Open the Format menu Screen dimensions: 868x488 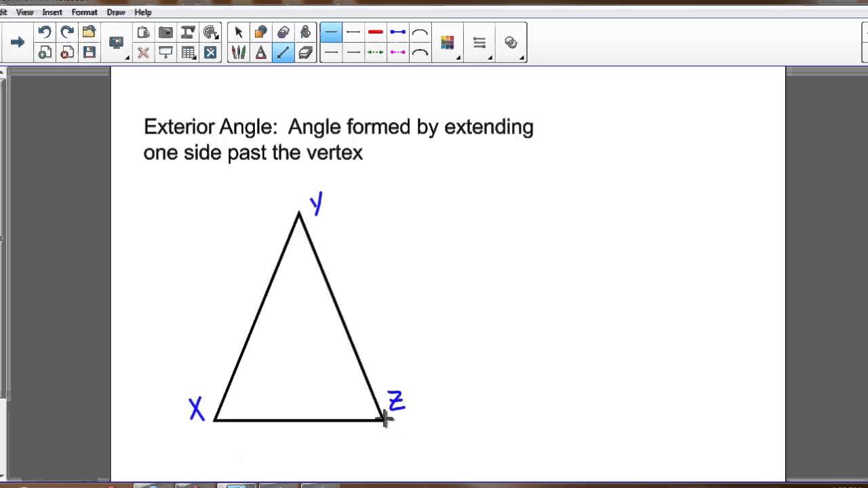(85, 12)
